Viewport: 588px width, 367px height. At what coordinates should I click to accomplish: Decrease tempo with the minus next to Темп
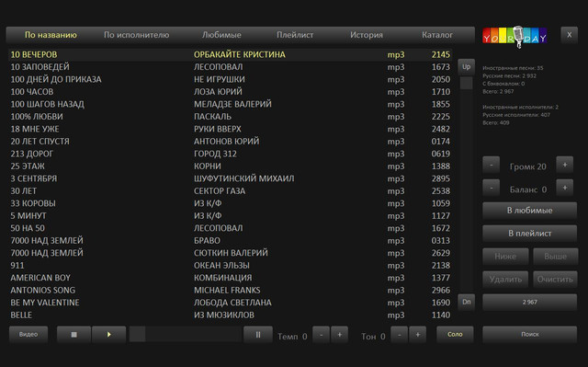click(x=321, y=335)
